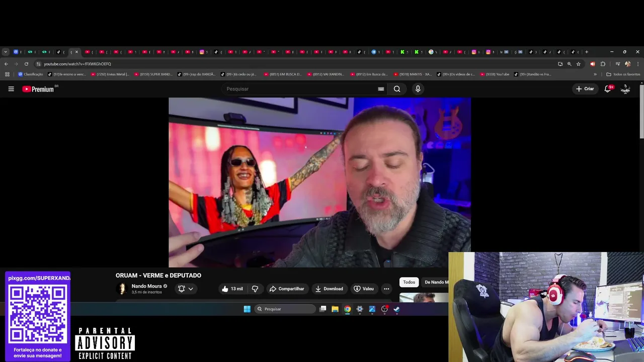
Task: Click the Compartilhar share button
Action: coord(287,289)
